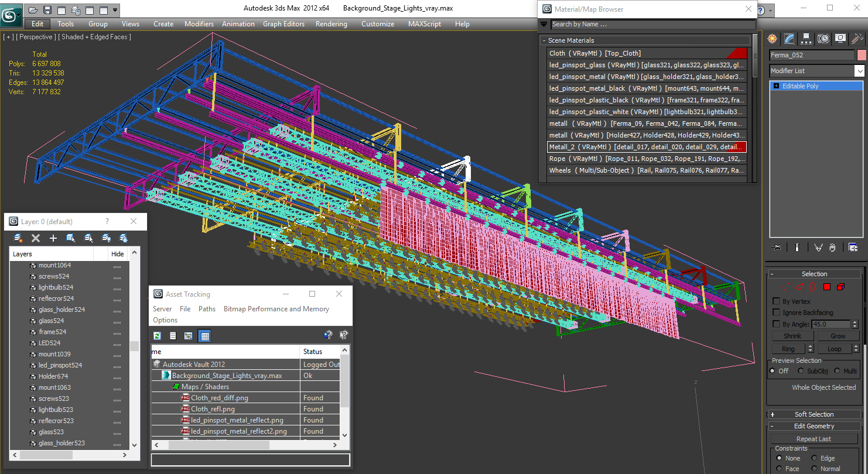Open the Hierarchy command panel tab
The height and width of the screenshot is (474, 868).
click(807, 39)
